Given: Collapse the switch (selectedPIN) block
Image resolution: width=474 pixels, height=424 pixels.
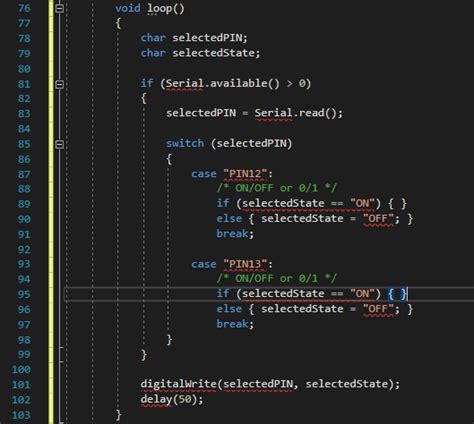Looking at the screenshot, I should point(59,144).
